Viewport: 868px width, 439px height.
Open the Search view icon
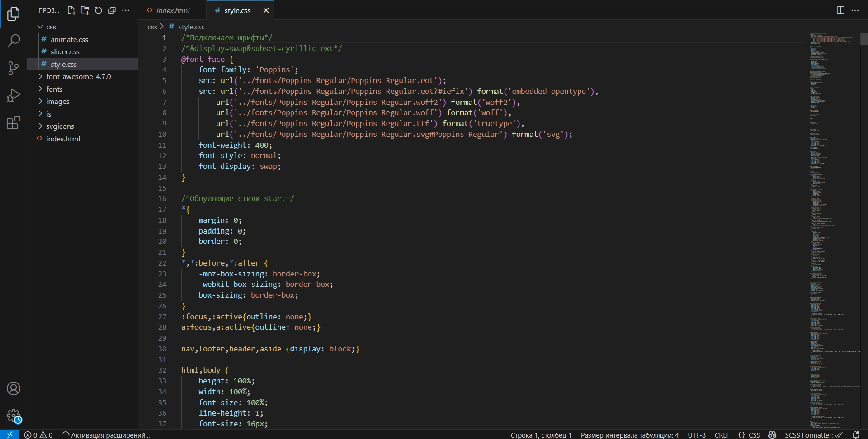click(14, 41)
